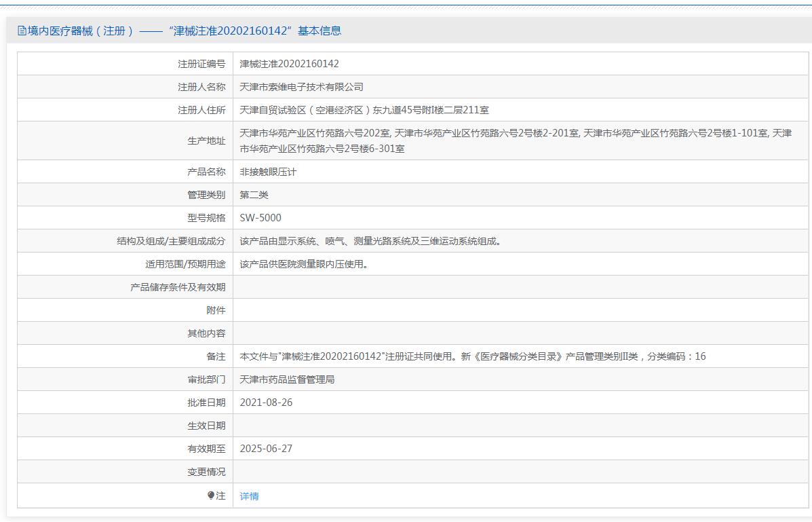Click the 变更情况 row label
Viewport: 812px width, 522px height.
(x=206, y=472)
